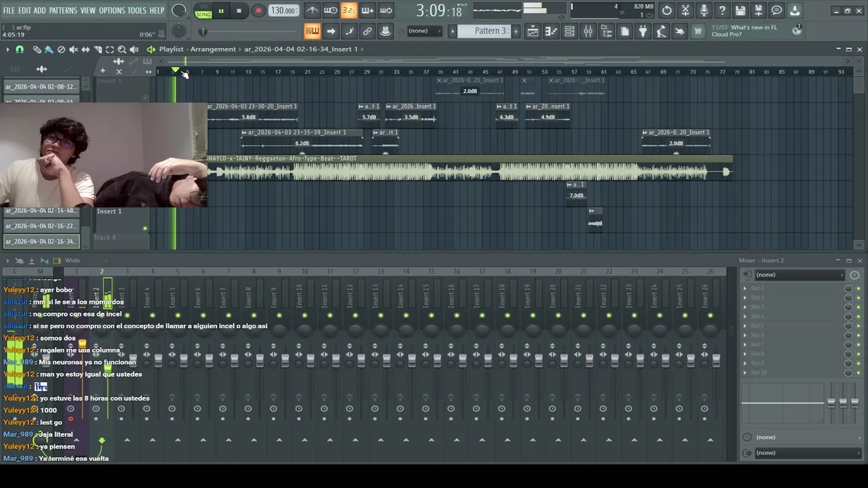Toggle the PAT/SONG mode switch
The height and width of the screenshot is (488, 868).
pyautogui.click(x=203, y=11)
